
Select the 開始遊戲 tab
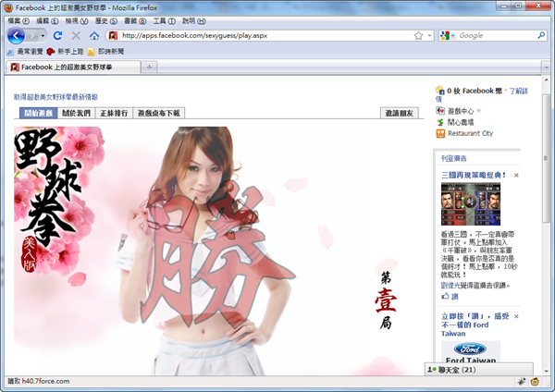(x=38, y=113)
